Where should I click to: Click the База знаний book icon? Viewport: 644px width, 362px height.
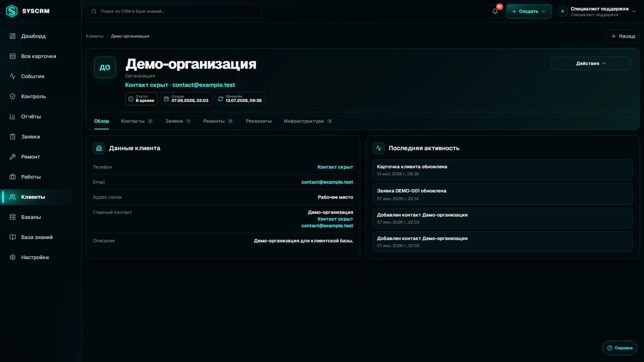point(12,237)
